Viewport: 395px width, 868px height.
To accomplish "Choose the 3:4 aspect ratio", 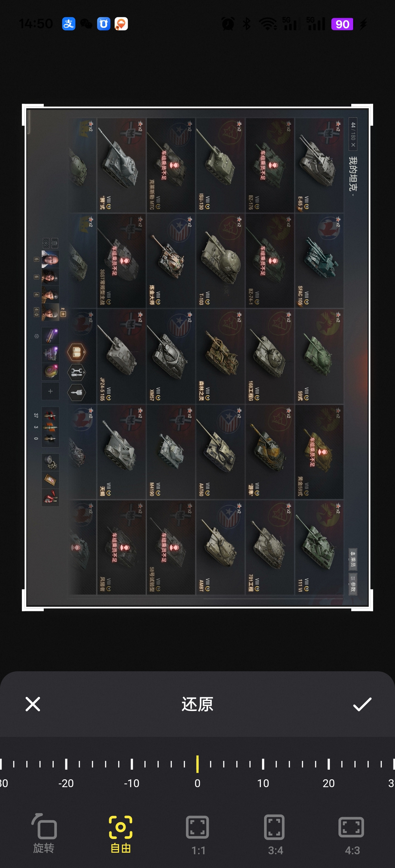I will [275, 834].
